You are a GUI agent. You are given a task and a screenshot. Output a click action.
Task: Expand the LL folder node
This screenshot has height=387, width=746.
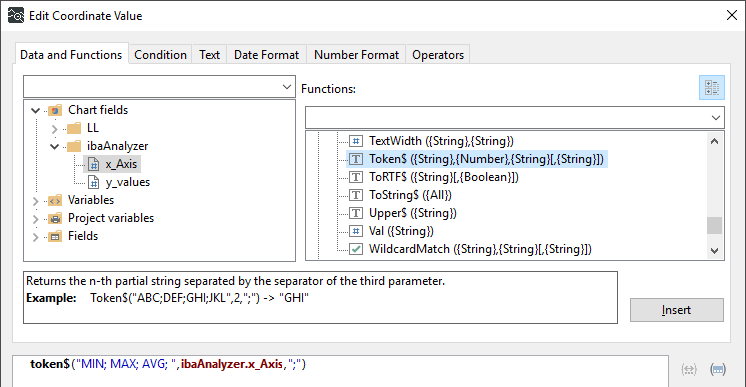54,129
